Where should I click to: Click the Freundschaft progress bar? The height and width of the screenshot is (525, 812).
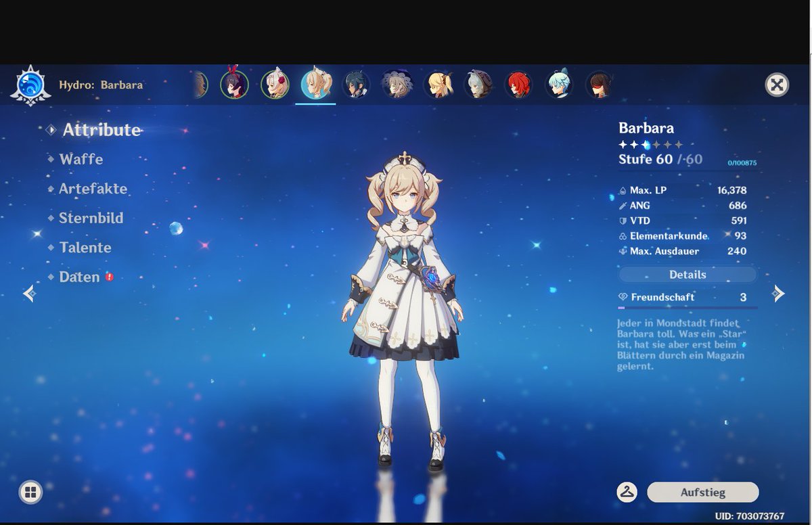687,308
